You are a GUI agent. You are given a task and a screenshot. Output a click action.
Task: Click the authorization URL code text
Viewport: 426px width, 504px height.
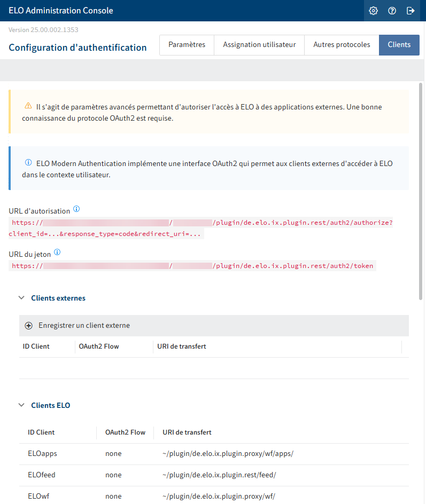201,228
